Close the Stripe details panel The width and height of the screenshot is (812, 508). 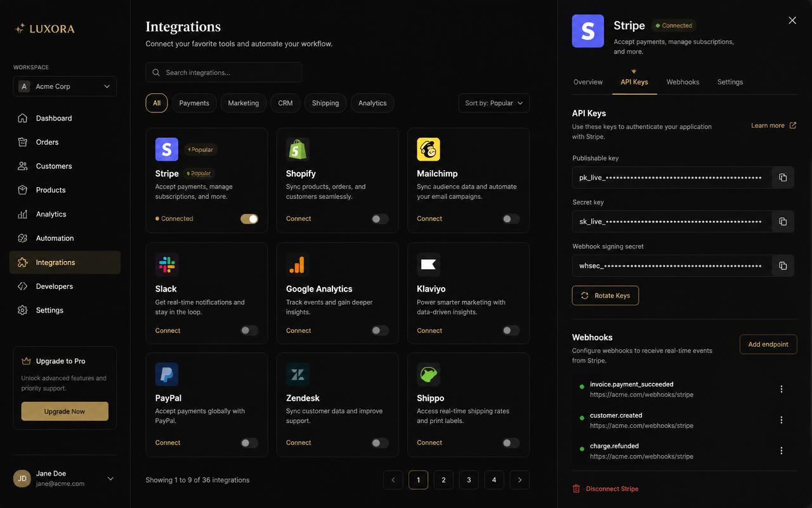pos(792,20)
